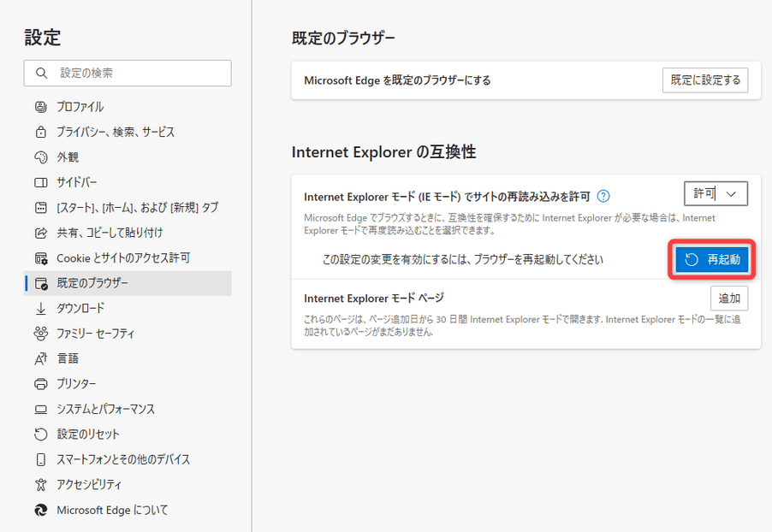Click the 既定に設定する button
The width and height of the screenshot is (772, 532).
point(705,80)
